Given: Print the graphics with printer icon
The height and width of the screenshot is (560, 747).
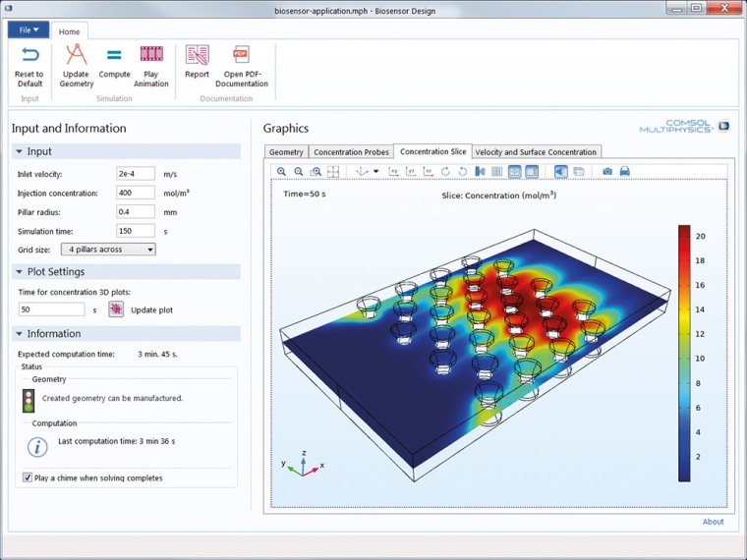Looking at the screenshot, I should coord(624,171).
